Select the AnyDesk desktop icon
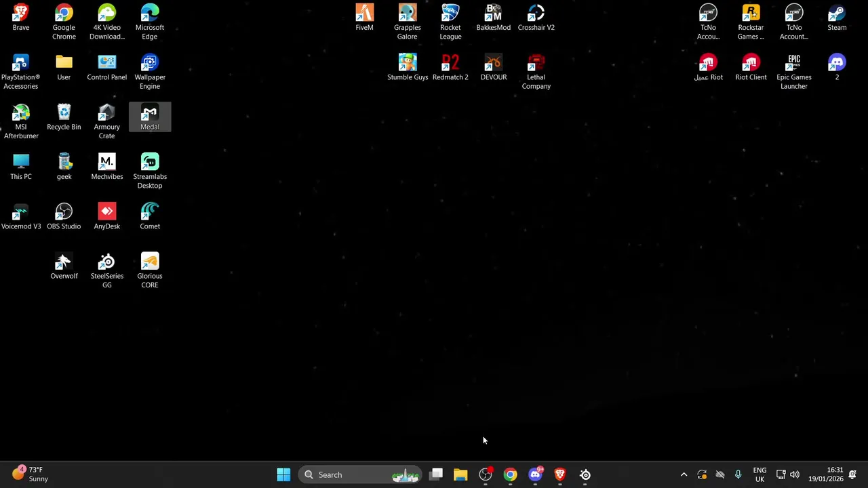This screenshot has height=488, width=868. (x=106, y=217)
